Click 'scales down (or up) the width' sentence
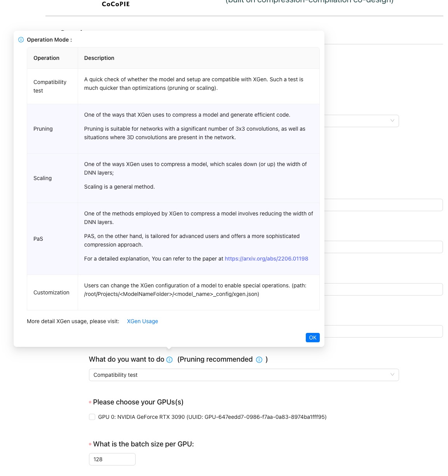The height and width of the screenshot is (476, 448). 195,168
